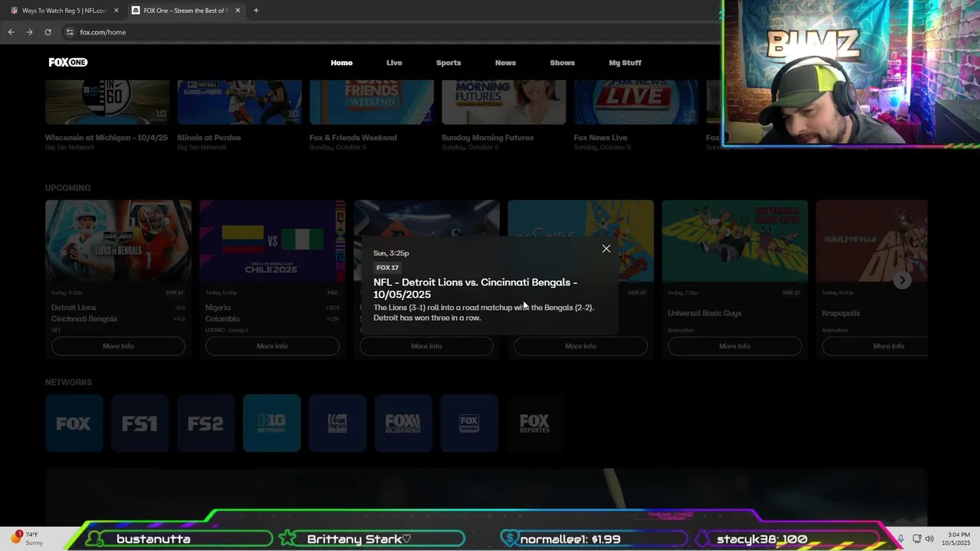This screenshot has height=551, width=980.
Task: Click the Wisconsin at Michigan - 10/4/25 title
Action: (x=106, y=138)
